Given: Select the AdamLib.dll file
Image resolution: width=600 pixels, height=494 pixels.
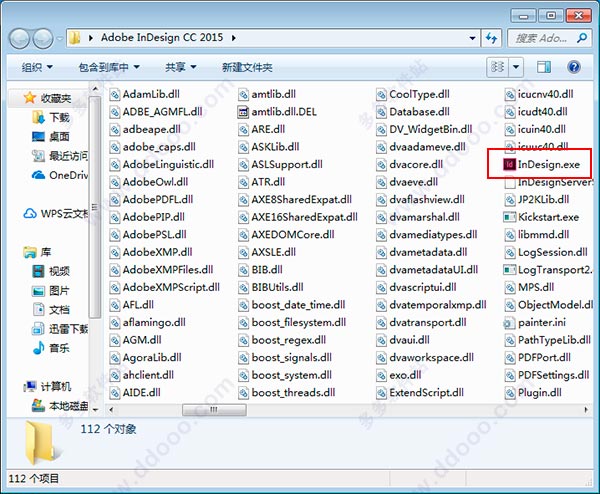Looking at the screenshot, I should (145, 95).
